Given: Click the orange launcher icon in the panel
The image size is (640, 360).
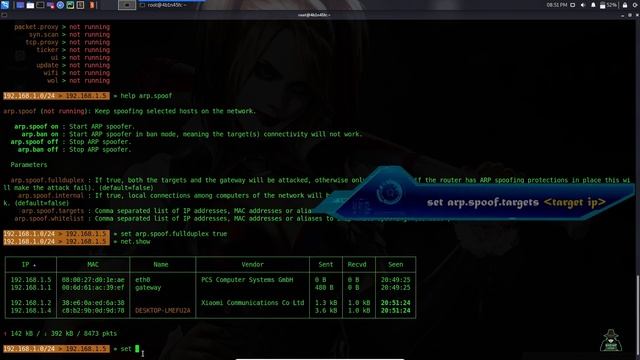Looking at the screenshot, I should tap(92, 5).
